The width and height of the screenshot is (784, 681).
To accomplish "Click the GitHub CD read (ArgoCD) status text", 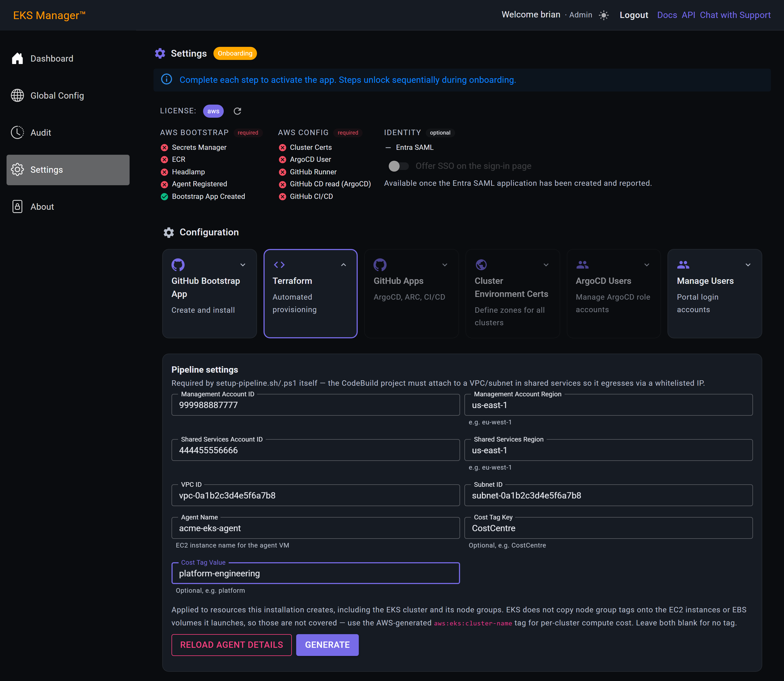I will 330,184.
